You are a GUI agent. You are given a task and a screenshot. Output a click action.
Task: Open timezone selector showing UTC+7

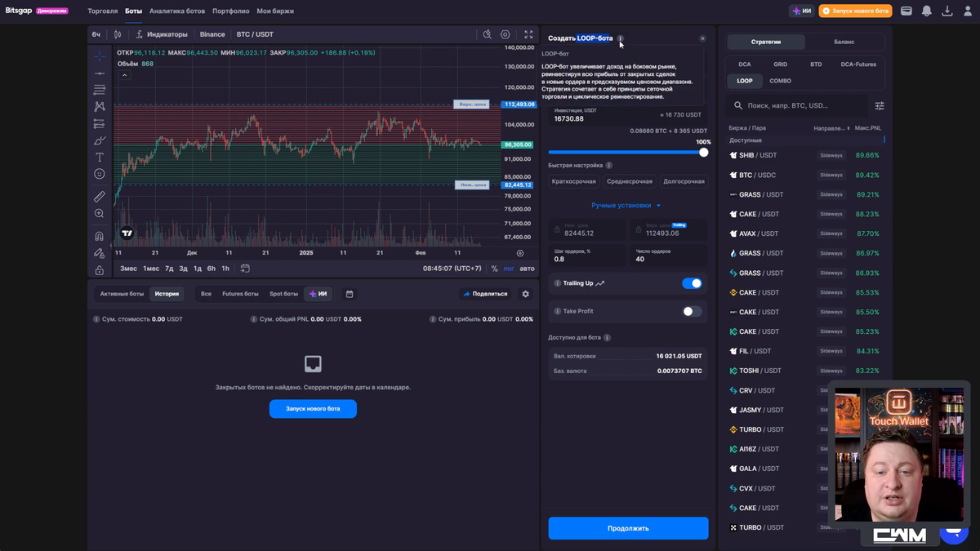(x=452, y=269)
